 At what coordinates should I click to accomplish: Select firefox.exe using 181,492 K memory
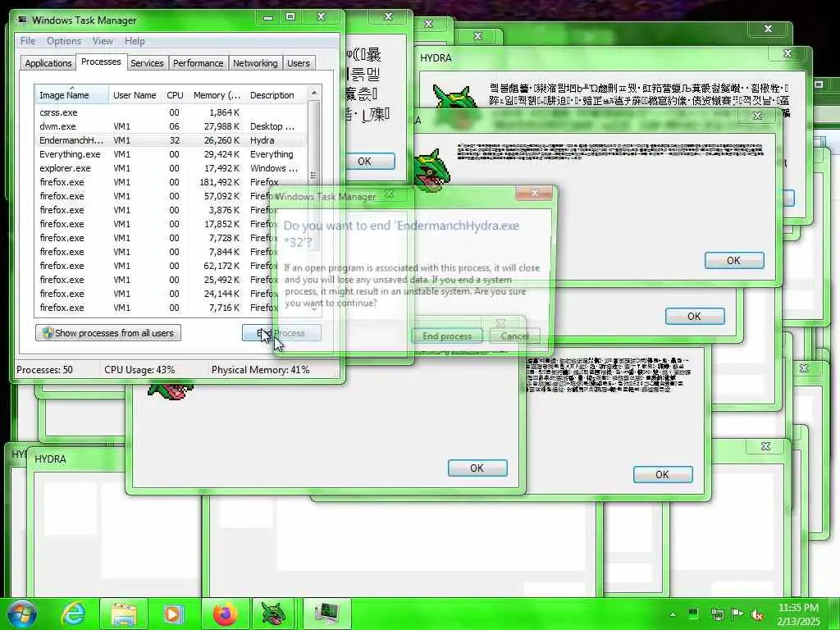[x=171, y=182]
